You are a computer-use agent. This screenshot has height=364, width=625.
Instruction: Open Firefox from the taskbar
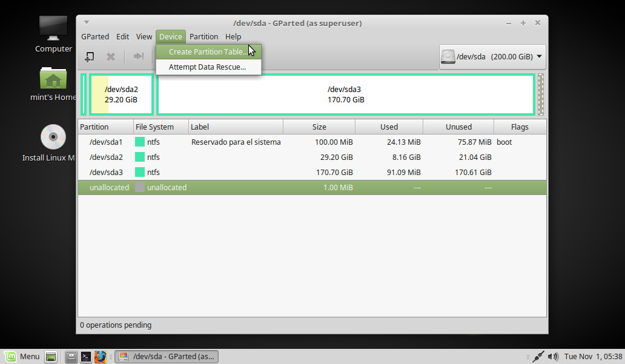pyautogui.click(x=101, y=357)
